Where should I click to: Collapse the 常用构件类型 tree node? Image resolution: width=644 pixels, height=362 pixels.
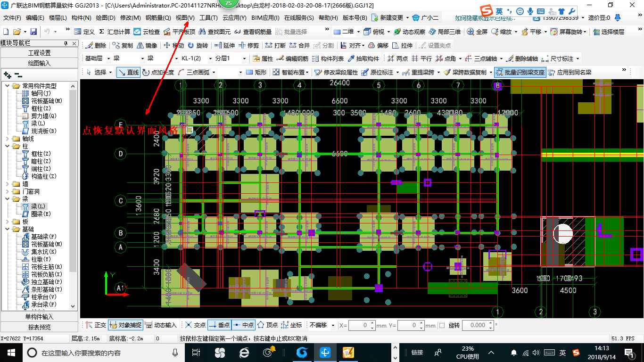pos(7,86)
